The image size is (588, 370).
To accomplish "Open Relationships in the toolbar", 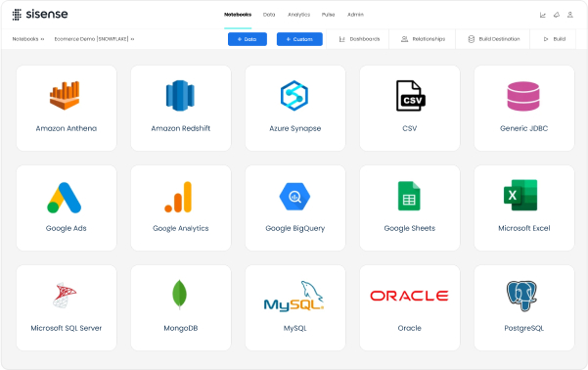I will pyautogui.click(x=423, y=39).
